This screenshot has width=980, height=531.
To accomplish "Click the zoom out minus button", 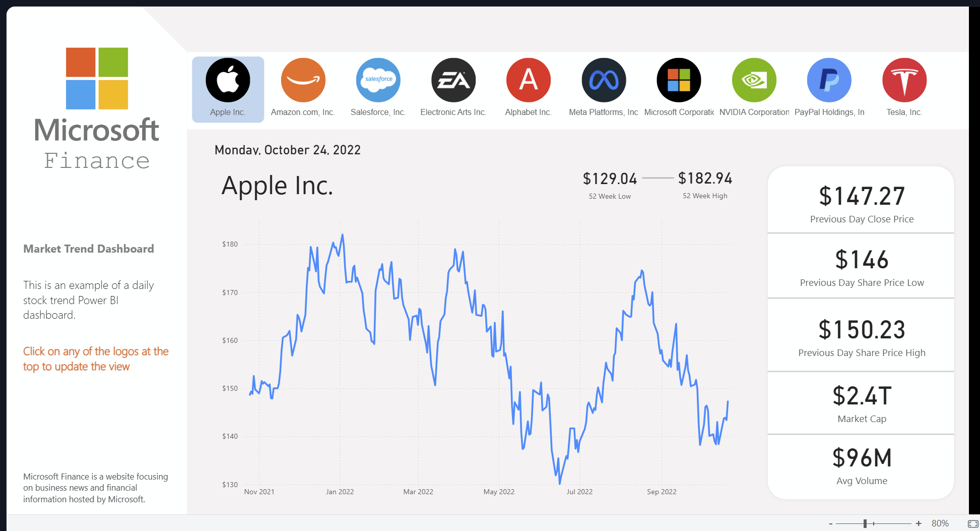I will click(830, 523).
